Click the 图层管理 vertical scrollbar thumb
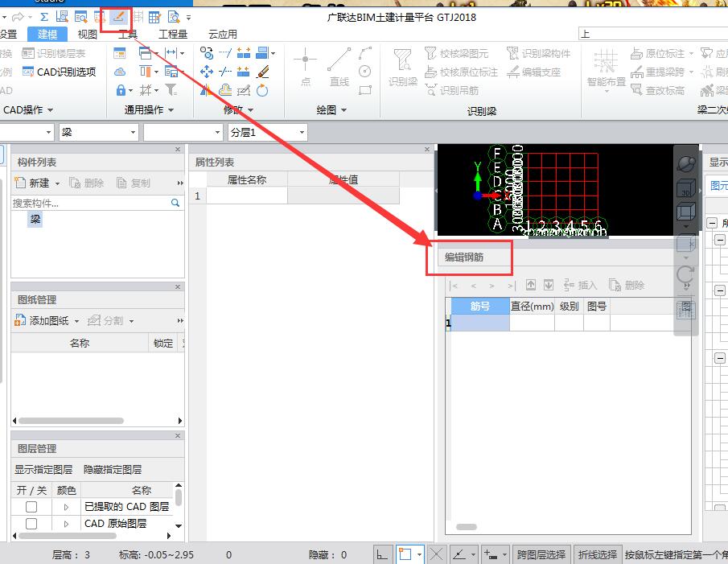The width and height of the screenshot is (728, 564). [179, 497]
